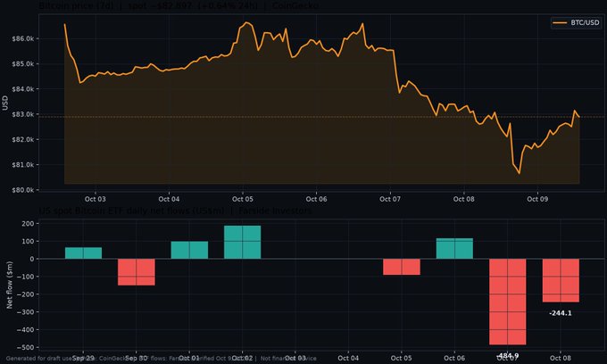
Task: Select the $81.0k price axis label
Action: click(23, 165)
